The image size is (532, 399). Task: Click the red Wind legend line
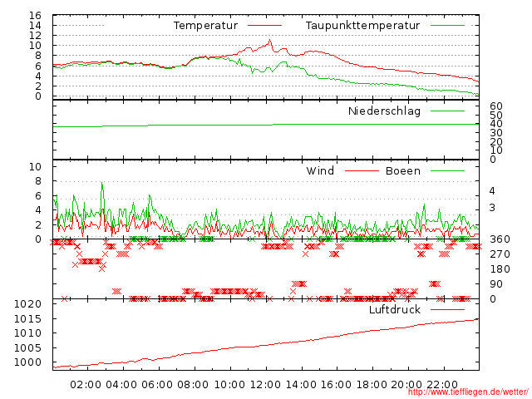point(362,171)
